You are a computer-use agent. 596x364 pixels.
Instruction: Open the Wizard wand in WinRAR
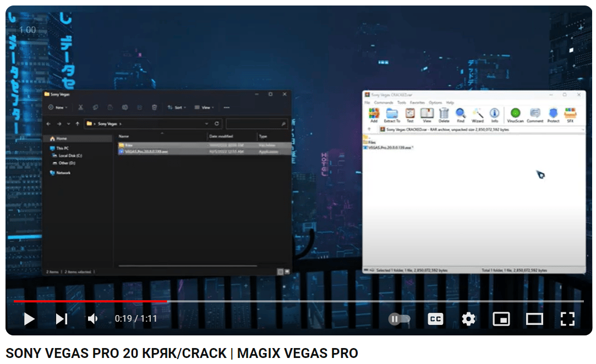click(478, 115)
